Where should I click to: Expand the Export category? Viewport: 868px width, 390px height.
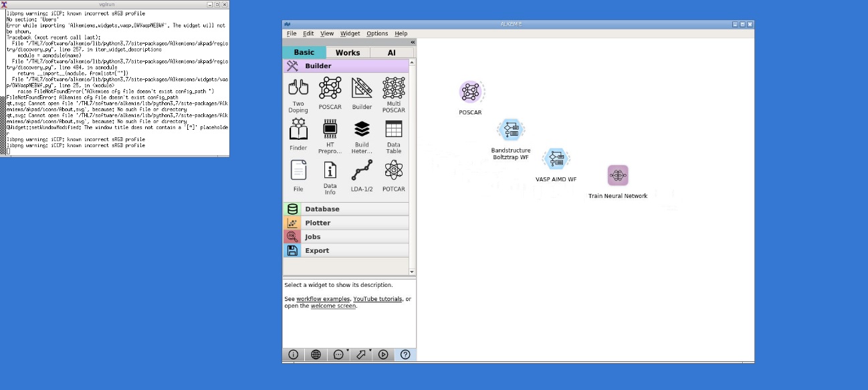tap(345, 251)
